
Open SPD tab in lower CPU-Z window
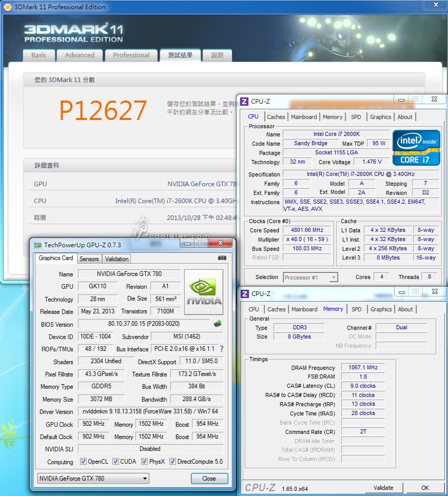357,309
